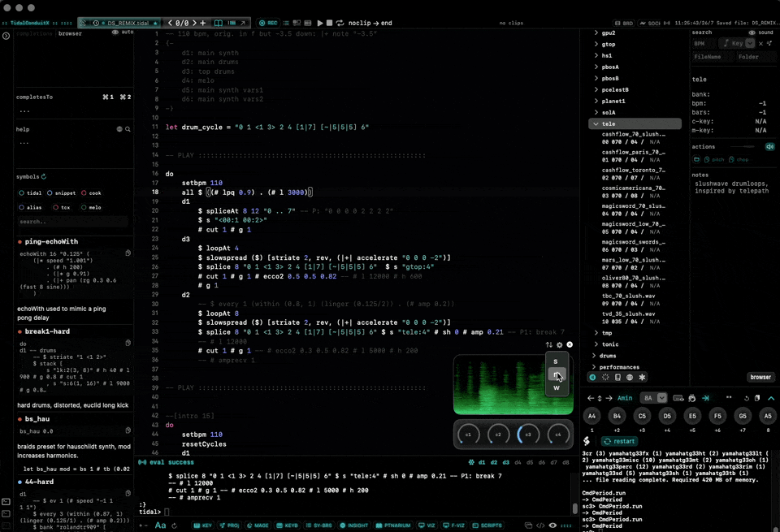The height and width of the screenshot is (532, 780).
Task: Select the alias symbols radio filter
Action: coord(30,207)
